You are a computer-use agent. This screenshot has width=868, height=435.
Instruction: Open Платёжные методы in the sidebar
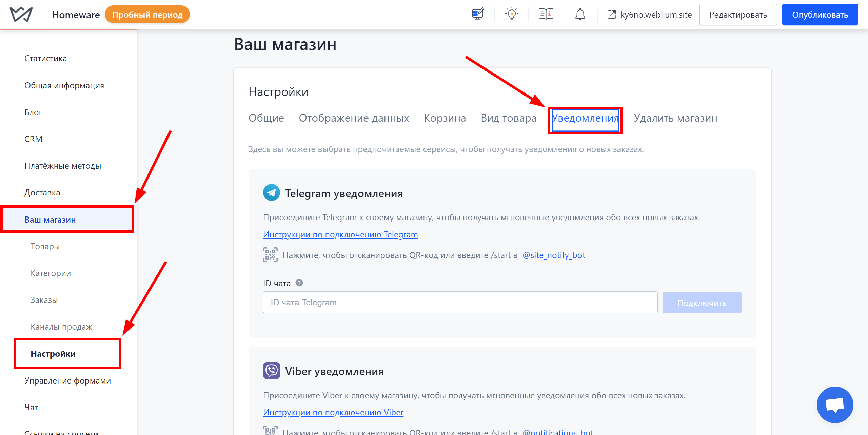click(x=63, y=166)
